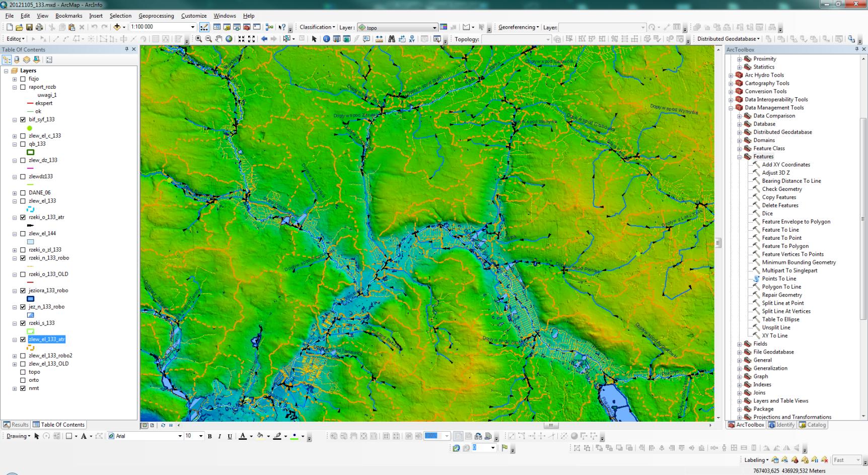868x475 pixels.
Task: Uncheck rzeki_o_133_atr layer
Action: tap(23, 218)
